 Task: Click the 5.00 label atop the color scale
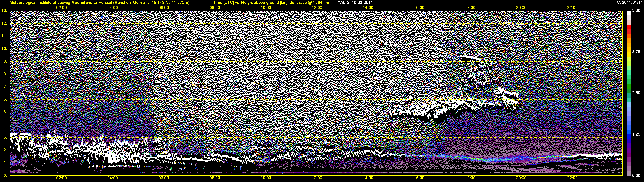click(636, 10)
